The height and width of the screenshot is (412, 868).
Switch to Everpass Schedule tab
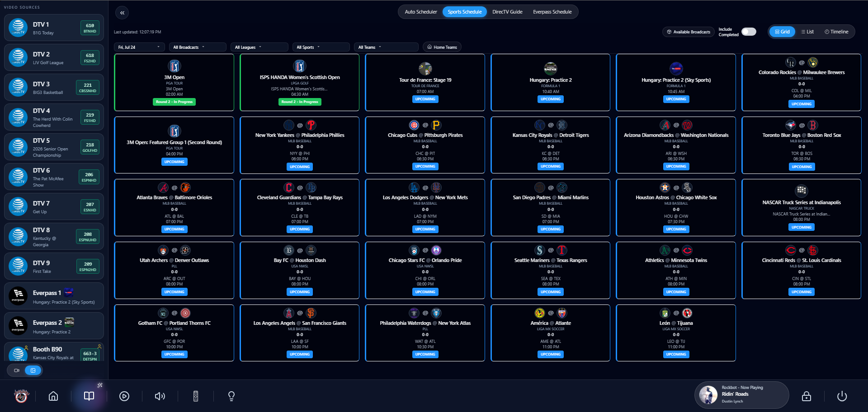[552, 12]
